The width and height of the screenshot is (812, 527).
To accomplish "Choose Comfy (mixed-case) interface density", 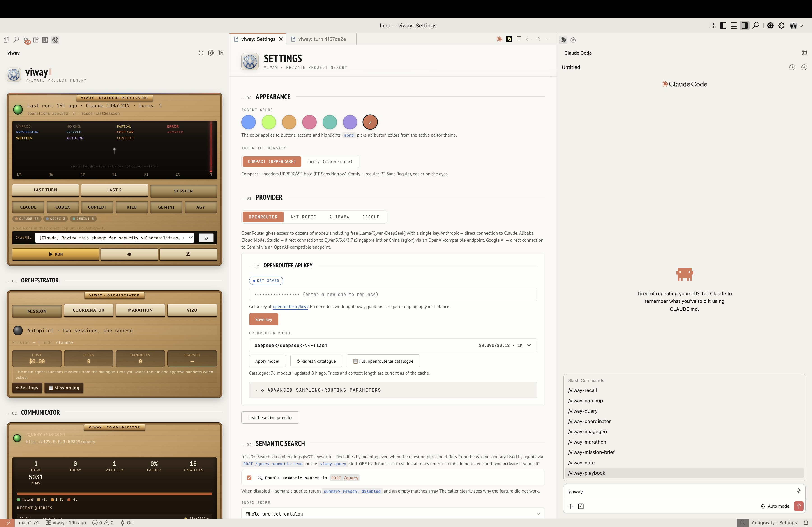I will pyautogui.click(x=330, y=162).
